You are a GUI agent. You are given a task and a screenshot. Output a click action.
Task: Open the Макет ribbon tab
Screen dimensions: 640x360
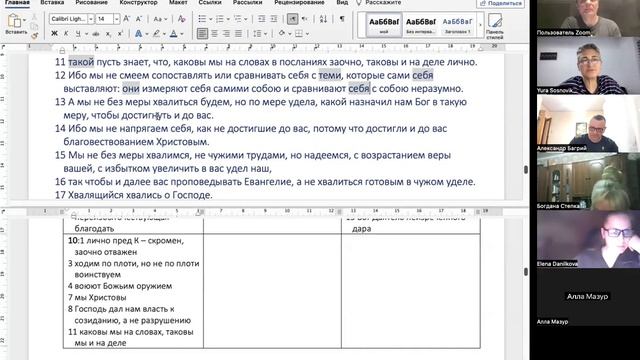(178, 2)
